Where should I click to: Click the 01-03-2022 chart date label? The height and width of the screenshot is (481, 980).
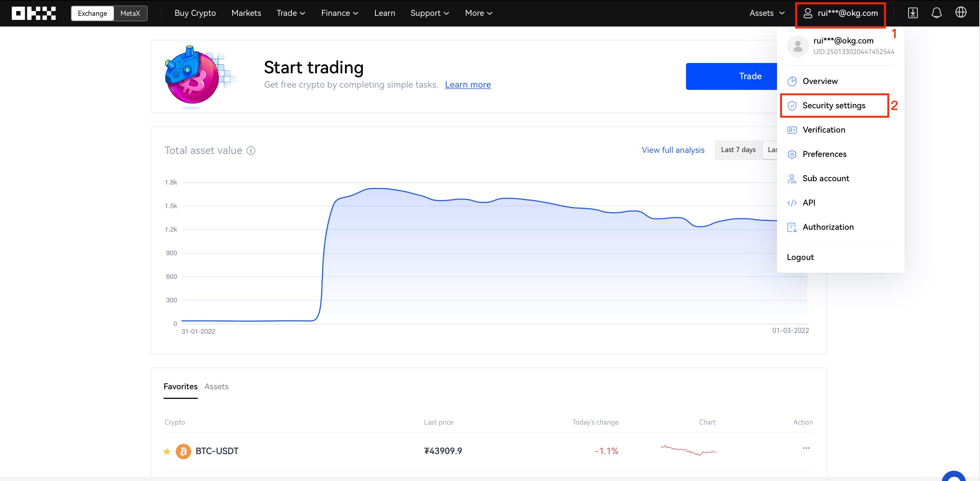790,331
